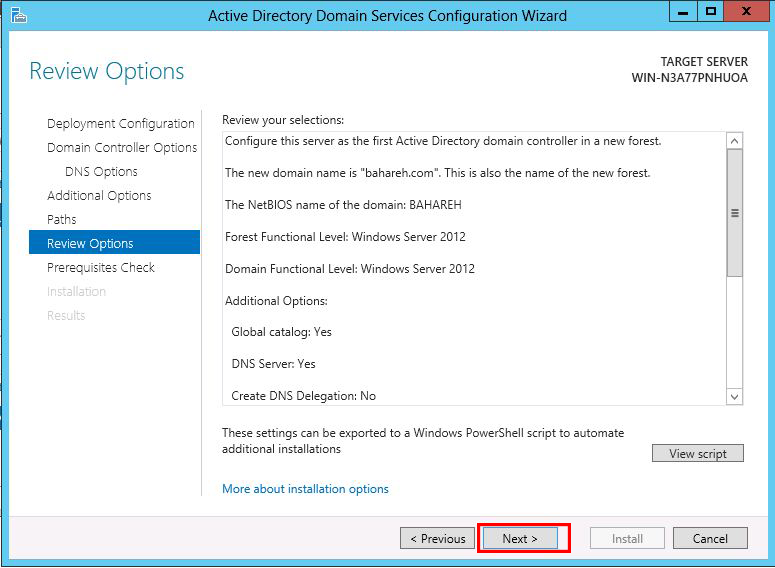Click the selections list scrollbar thumb
The height and width of the screenshot is (568, 775).
(734, 213)
